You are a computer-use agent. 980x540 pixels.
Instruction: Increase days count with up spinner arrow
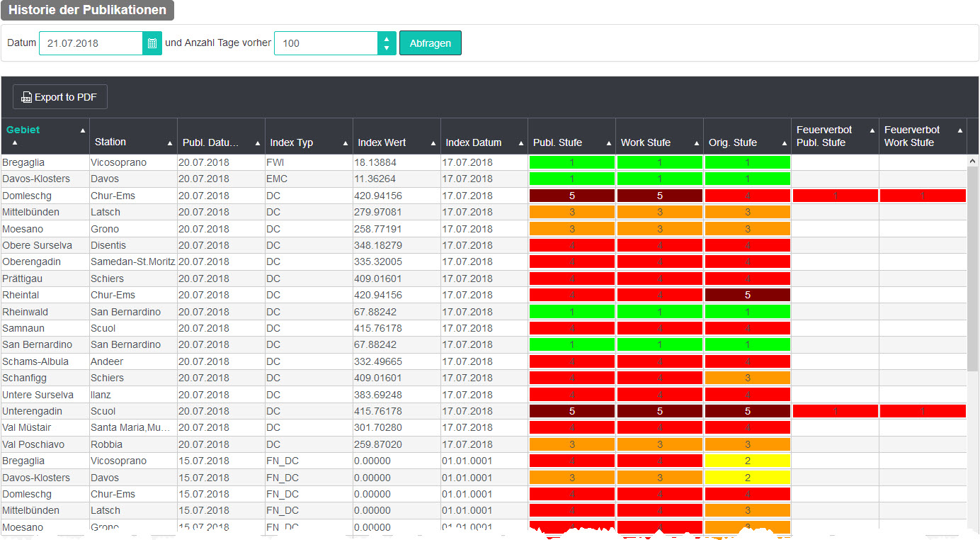pyautogui.click(x=387, y=38)
